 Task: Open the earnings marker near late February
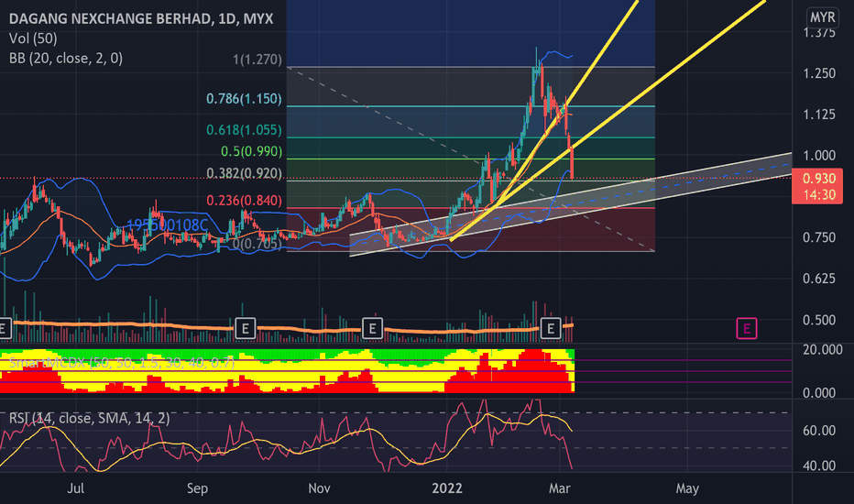[551, 329]
